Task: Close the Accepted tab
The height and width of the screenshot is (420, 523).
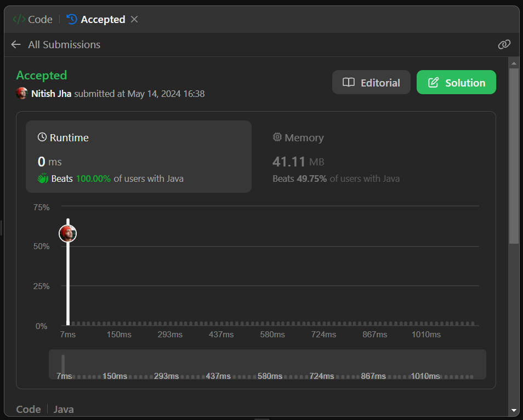Action: [134, 19]
